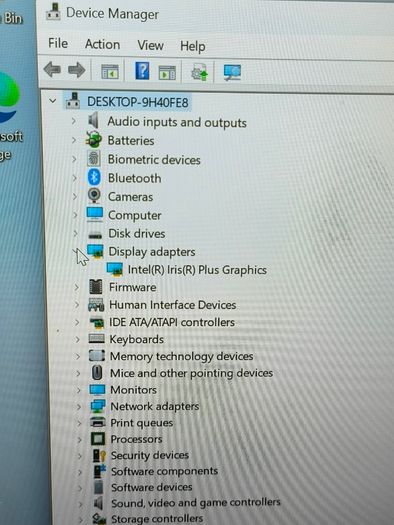Expand the Audio inputs and outputs node
Screen dimensions: 394x525
point(74,121)
